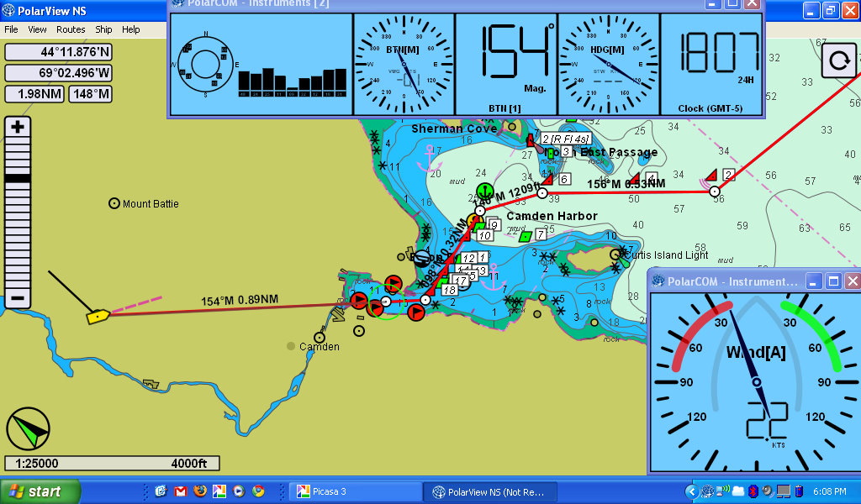The width and height of the screenshot is (861, 504).
Task: Click the PolarView NS taskbar button
Action: [x=491, y=492]
